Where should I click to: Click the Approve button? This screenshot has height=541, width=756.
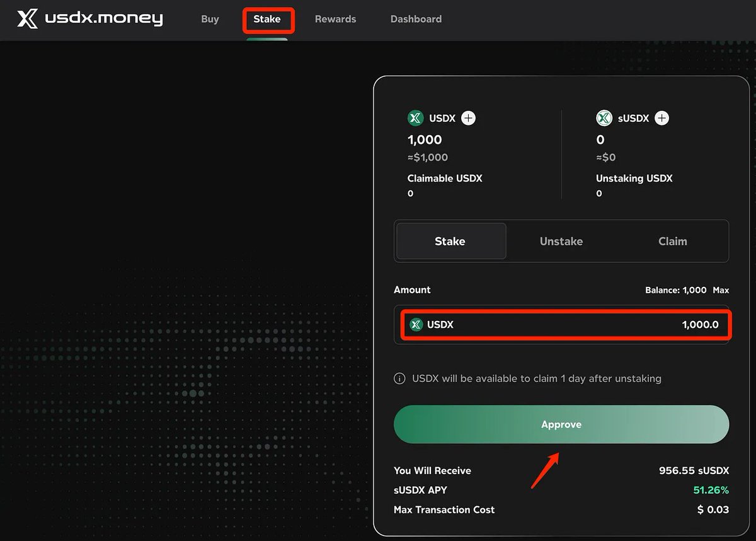click(561, 424)
